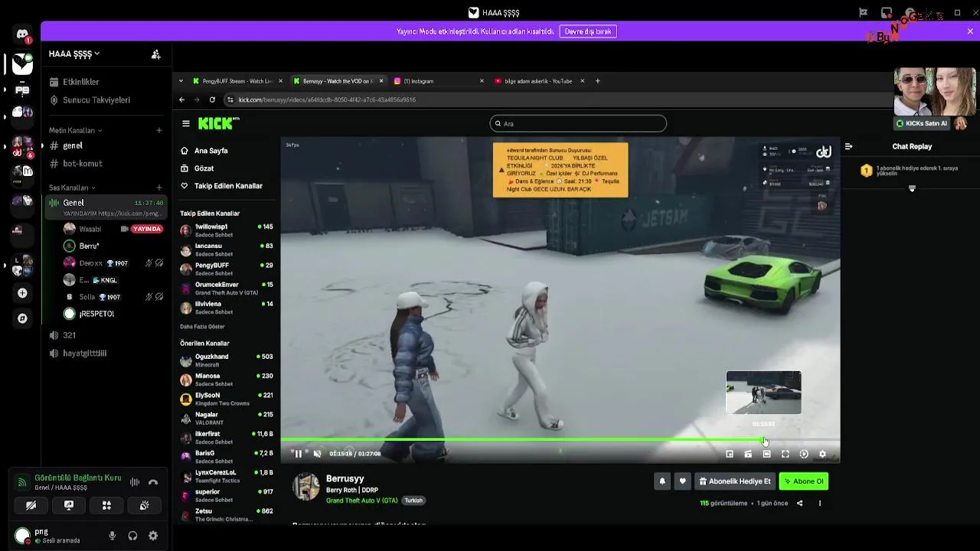The width and height of the screenshot is (980, 551).
Task: Collapse Chat Replay panel
Action: pos(848,146)
